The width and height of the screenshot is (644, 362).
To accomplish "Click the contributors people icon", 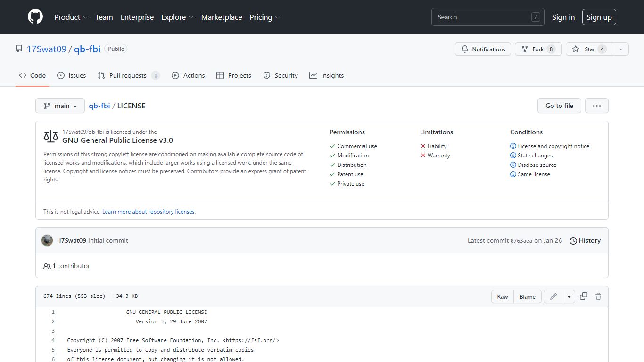I will click(47, 266).
